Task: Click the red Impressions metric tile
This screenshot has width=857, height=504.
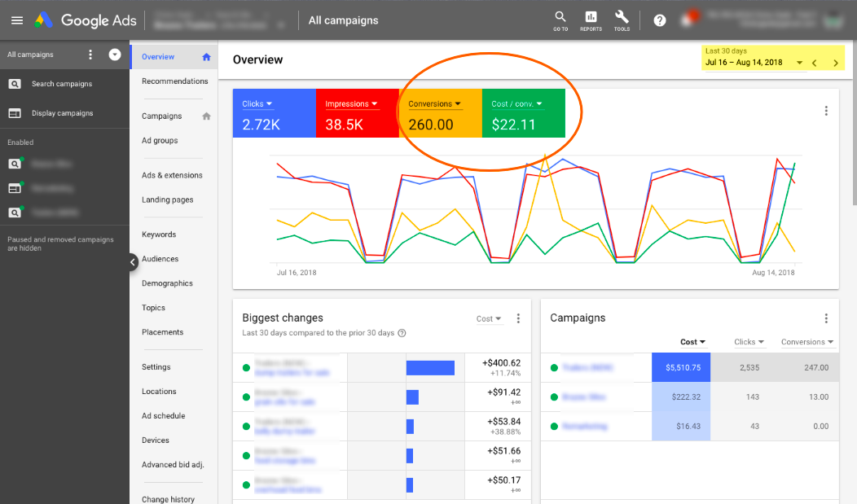Action: click(357, 114)
